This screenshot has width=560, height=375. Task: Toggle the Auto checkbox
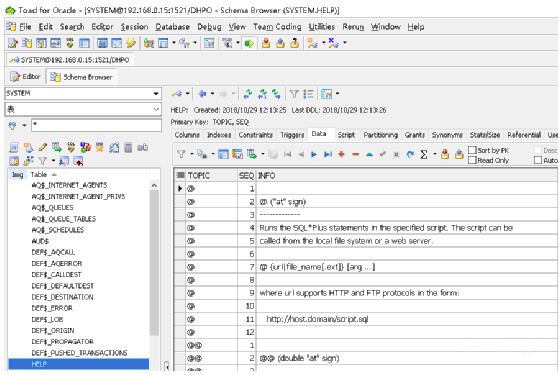pos(538,160)
